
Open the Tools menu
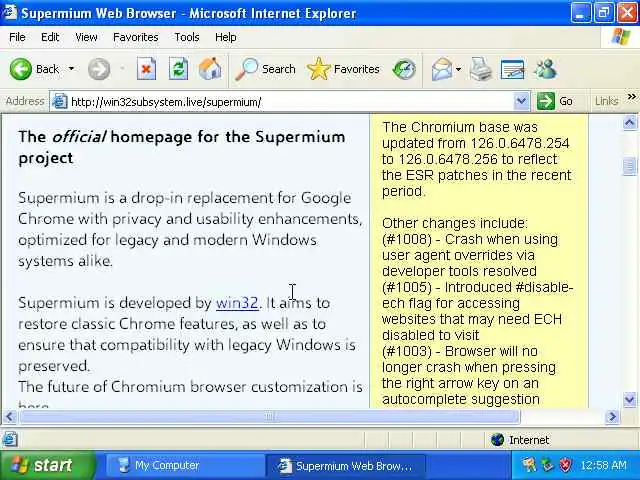coord(187,37)
